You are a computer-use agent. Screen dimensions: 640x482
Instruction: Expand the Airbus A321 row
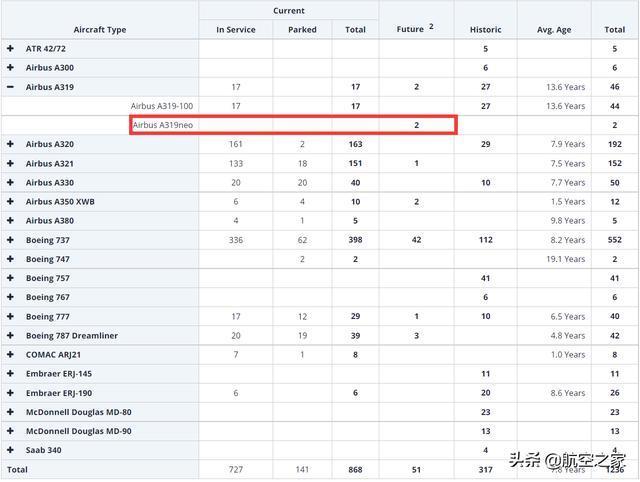pyautogui.click(x=11, y=163)
